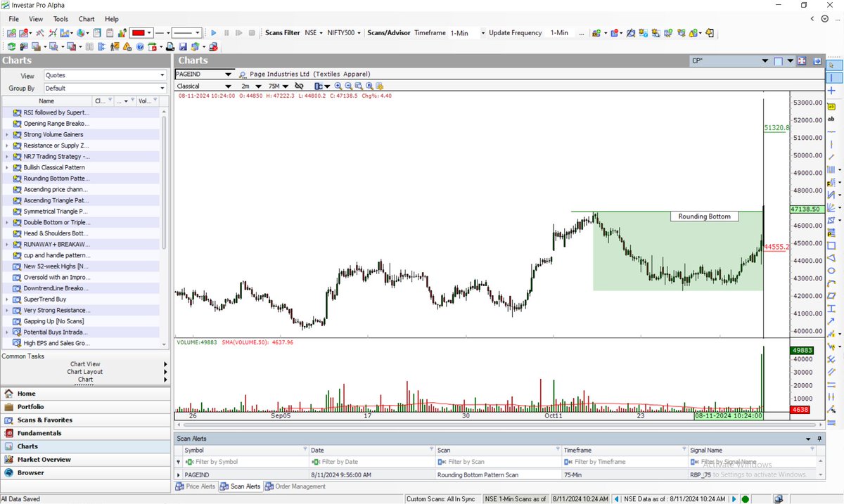Click the Filter by Symbol field
Screen dimensions: 844x504
point(244,462)
